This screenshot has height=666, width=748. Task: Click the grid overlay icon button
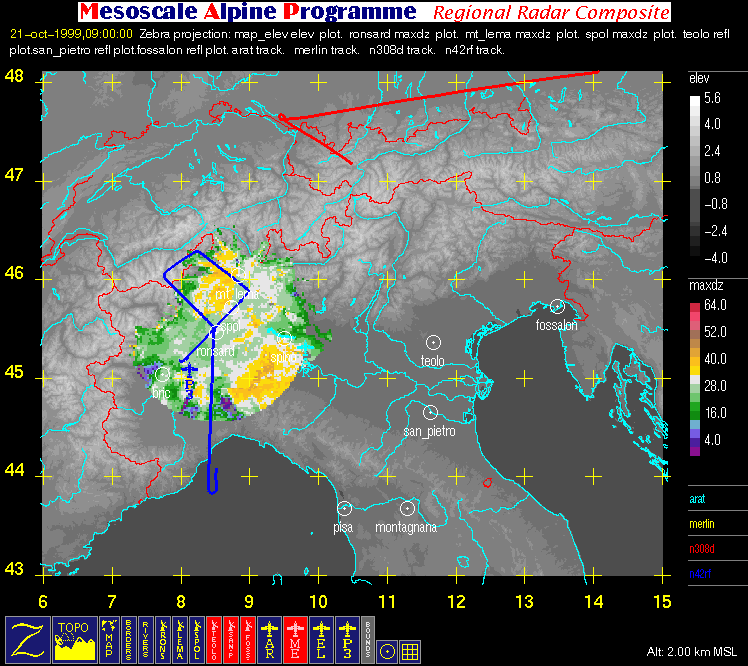pos(410,651)
